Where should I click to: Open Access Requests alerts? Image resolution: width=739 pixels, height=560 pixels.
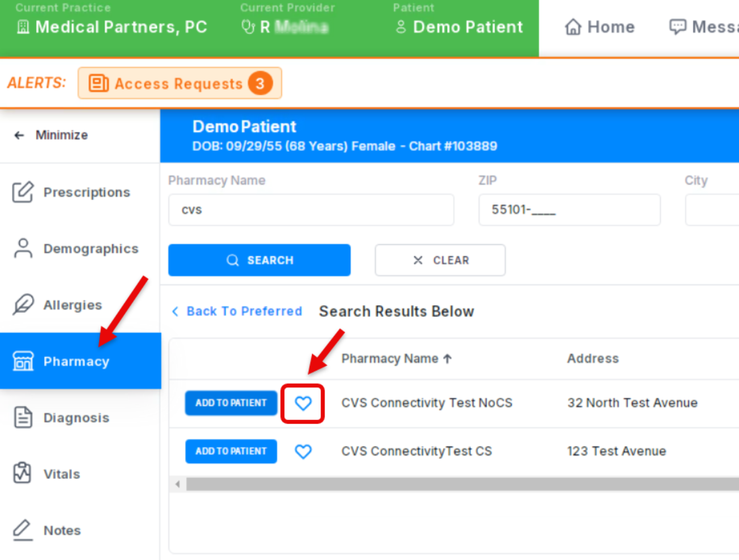pyautogui.click(x=180, y=84)
